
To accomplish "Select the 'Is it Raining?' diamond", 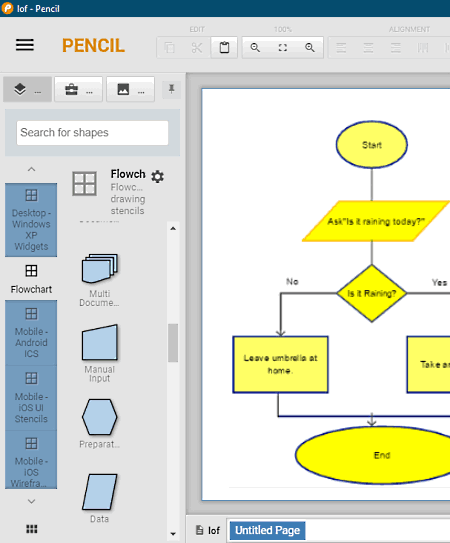I will click(x=372, y=293).
